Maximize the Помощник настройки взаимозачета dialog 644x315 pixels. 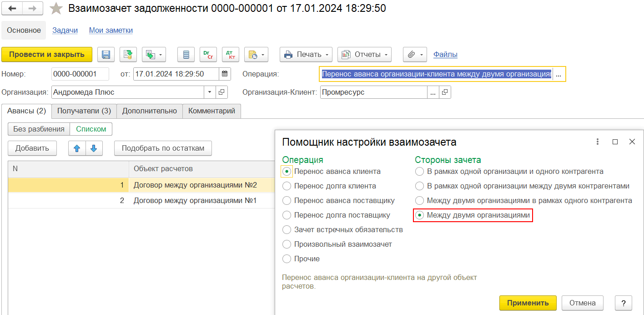click(615, 142)
